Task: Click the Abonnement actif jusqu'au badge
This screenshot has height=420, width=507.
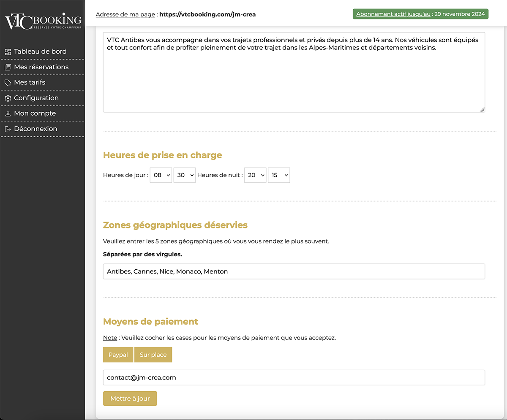Action: (420, 14)
